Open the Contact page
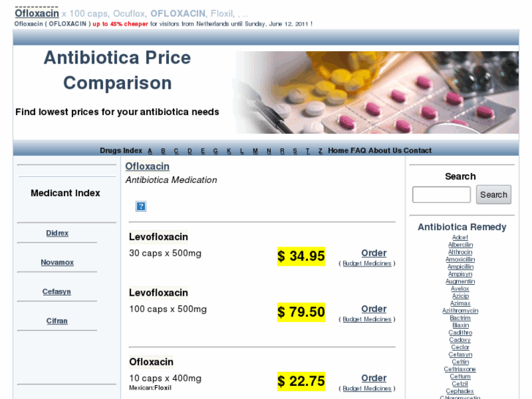Viewport: 532px width, 399px height. click(x=418, y=151)
